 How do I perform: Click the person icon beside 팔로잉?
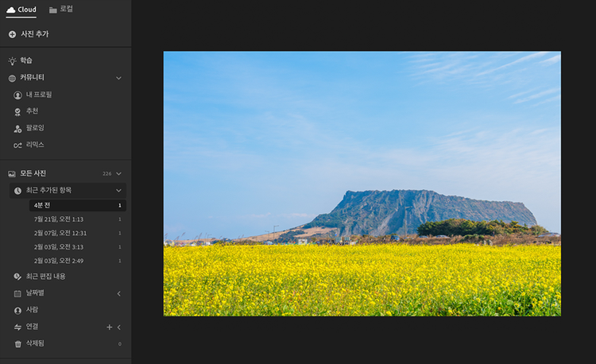(x=17, y=129)
